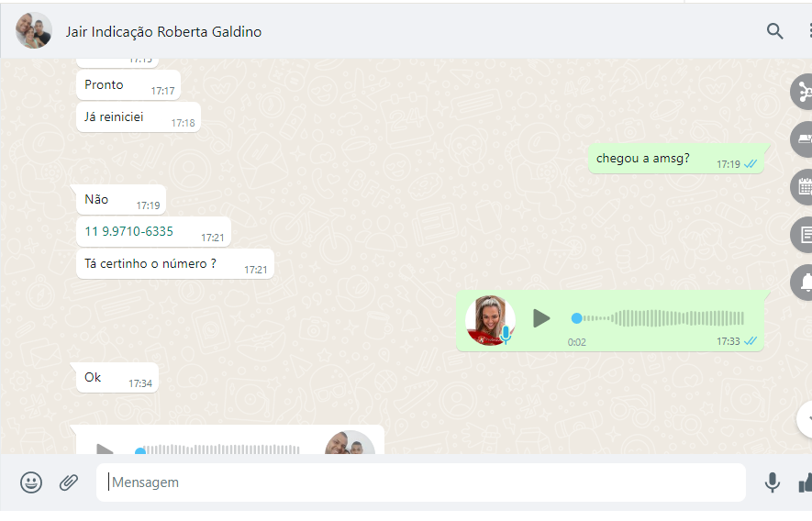Screen dimensions: 812x521
Task: Play the sent voice message at 17:33
Action: point(541,318)
